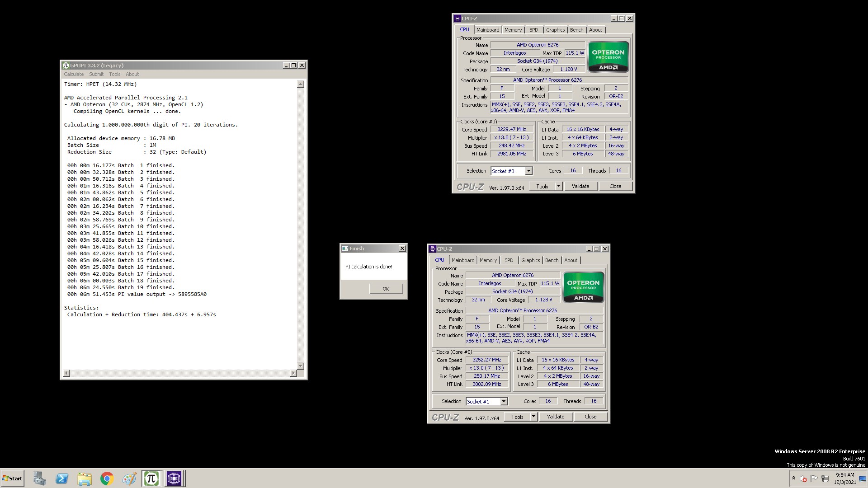Open GPUPI About menu

132,74
